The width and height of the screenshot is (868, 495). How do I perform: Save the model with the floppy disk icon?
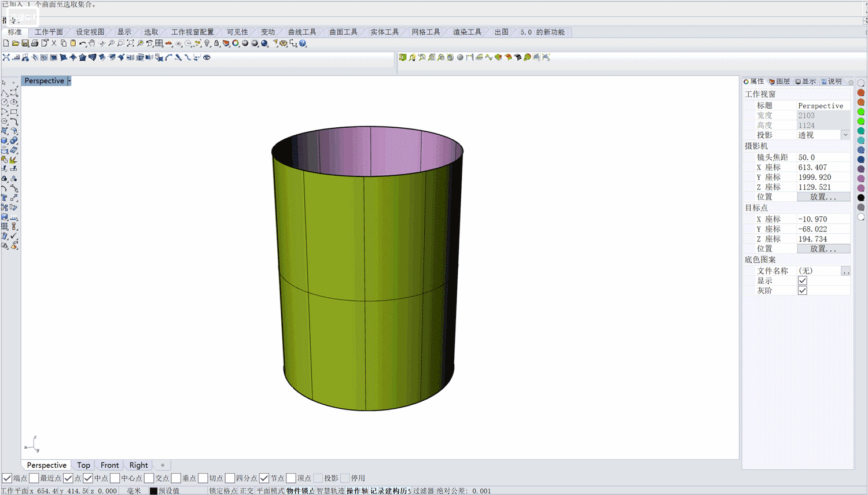(x=25, y=43)
